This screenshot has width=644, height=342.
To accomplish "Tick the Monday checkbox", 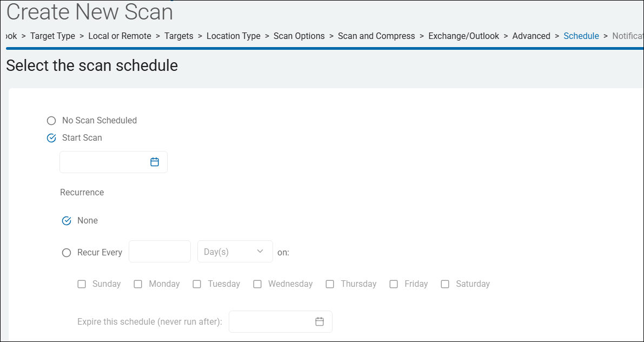I will pos(138,284).
